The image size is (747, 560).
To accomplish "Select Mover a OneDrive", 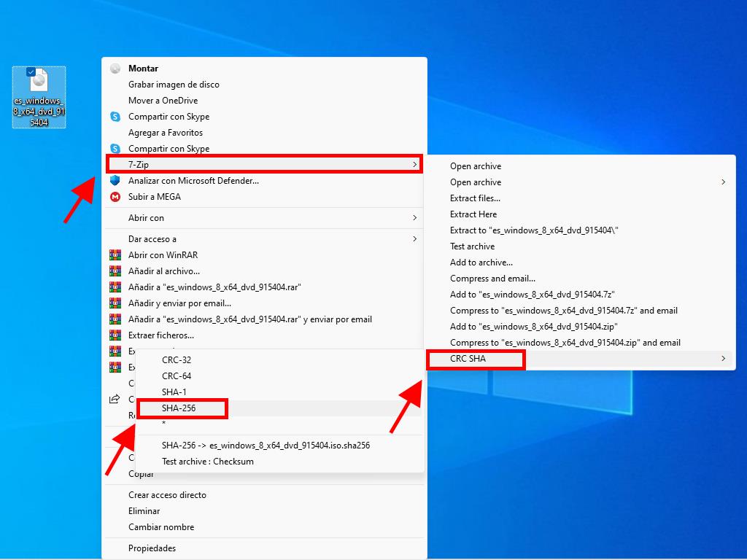I will [x=163, y=101].
